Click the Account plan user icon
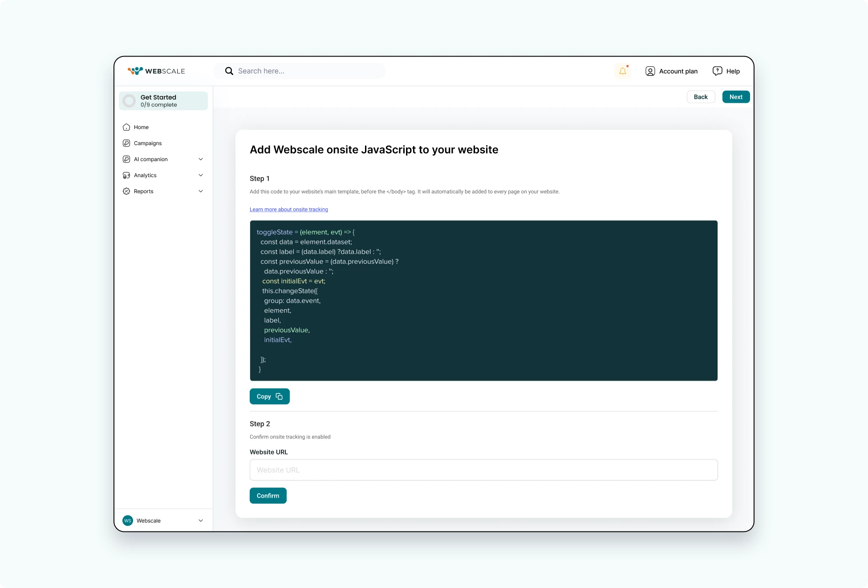 (650, 71)
